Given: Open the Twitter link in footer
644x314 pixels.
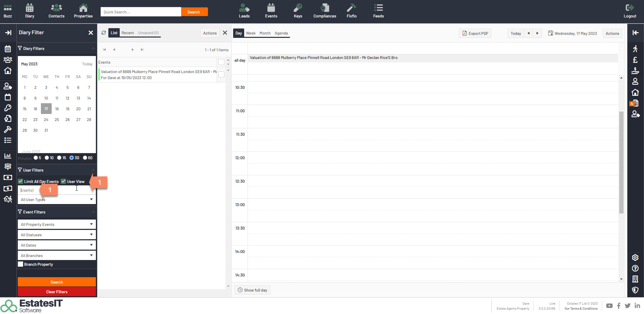Looking at the screenshot, I should pyautogui.click(x=628, y=306).
